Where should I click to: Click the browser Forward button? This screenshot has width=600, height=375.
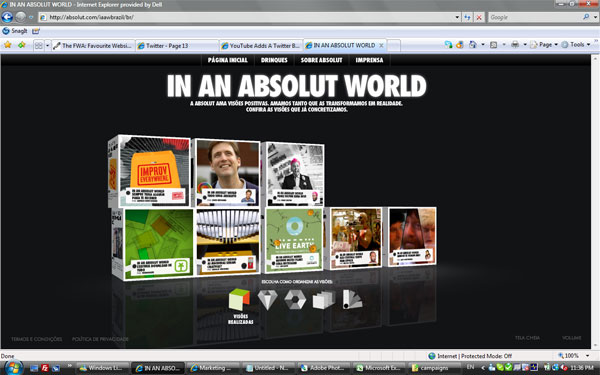[21, 17]
